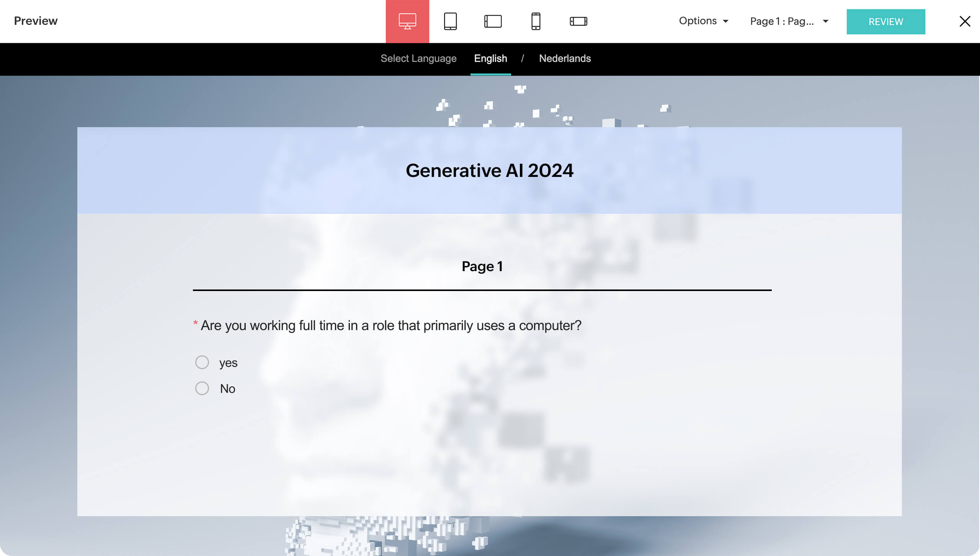Switch language to English tab
This screenshot has width=980, height=556.
[490, 58]
